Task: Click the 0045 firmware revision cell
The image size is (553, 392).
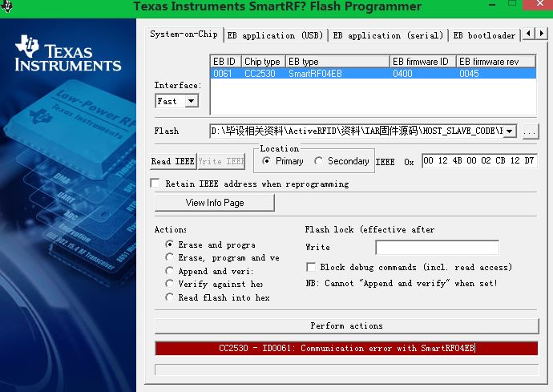Action: tap(469, 74)
